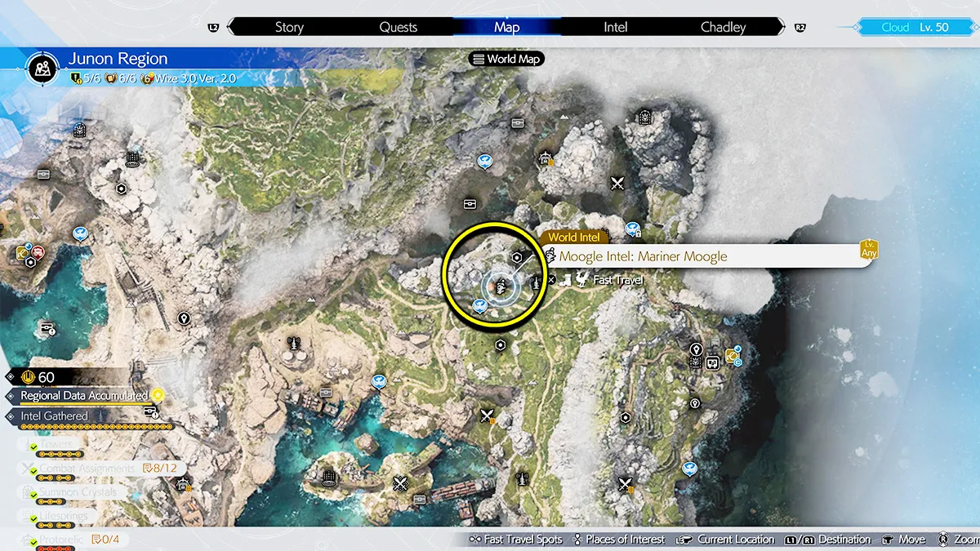Open the Chadley tab
The image size is (980, 551).
click(x=723, y=27)
